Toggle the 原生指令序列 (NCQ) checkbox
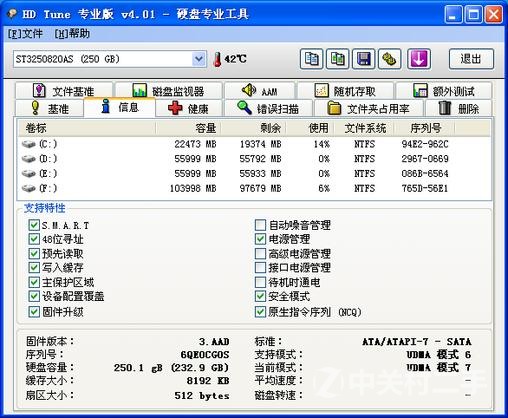The height and width of the screenshot is (418, 508). [x=260, y=312]
